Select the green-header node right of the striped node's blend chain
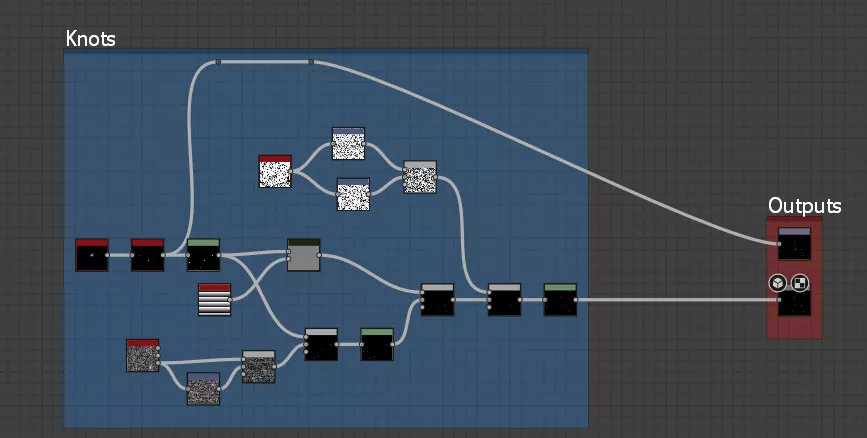867x438 pixels. (x=377, y=344)
